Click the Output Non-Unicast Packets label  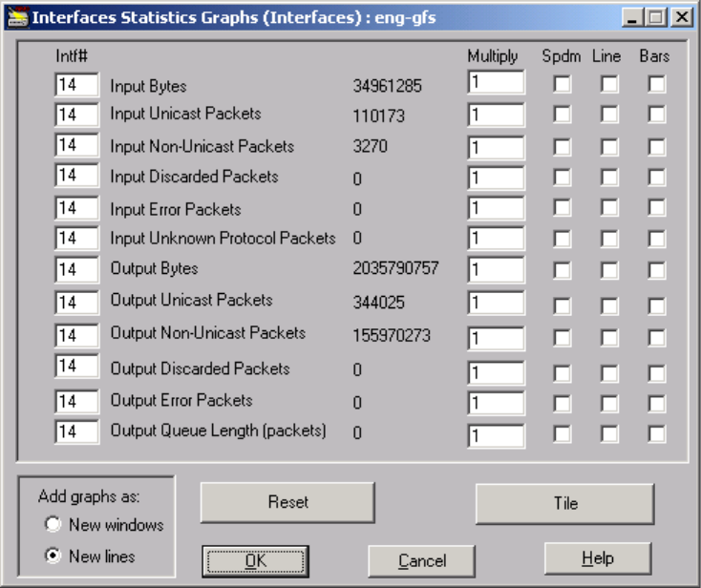click(x=208, y=333)
